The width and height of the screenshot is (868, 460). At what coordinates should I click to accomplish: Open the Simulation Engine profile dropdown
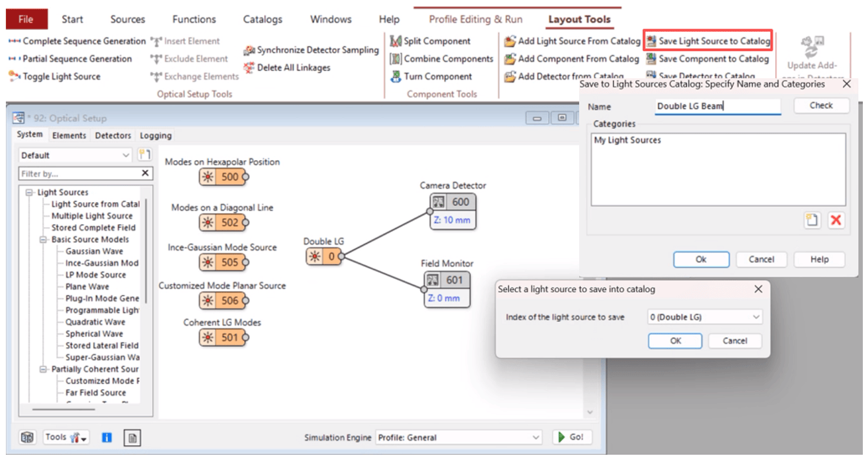click(x=535, y=437)
